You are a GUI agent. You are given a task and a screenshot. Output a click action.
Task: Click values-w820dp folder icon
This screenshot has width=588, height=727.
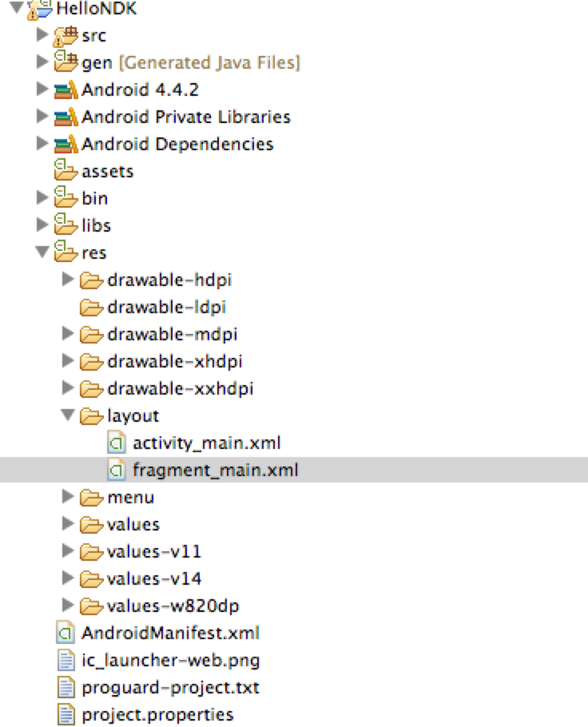pyautogui.click(x=91, y=606)
